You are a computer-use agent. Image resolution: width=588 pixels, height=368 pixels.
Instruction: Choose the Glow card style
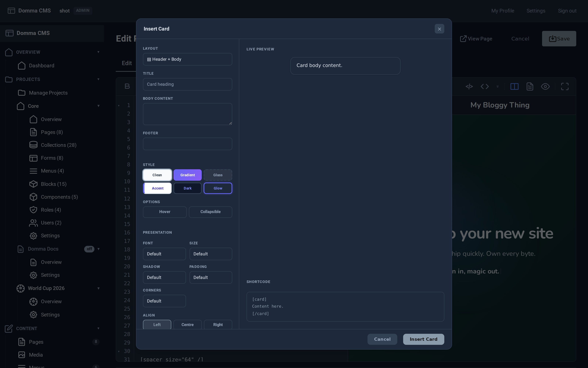[218, 188]
